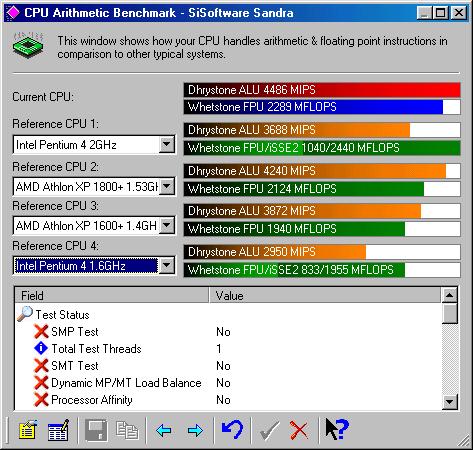The width and height of the screenshot is (473, 450).
Task: Click the Value column header
Action: pos(325,295)
